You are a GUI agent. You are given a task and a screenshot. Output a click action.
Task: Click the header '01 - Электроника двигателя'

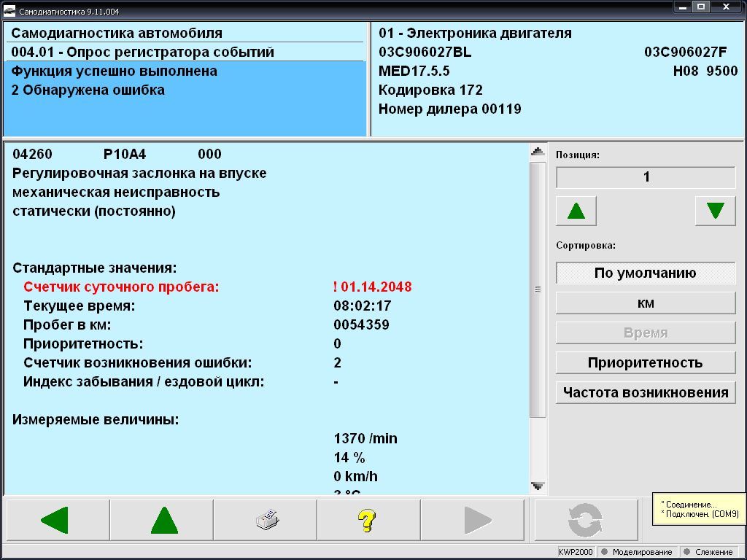pyautogui.click(x=475, y=34)
